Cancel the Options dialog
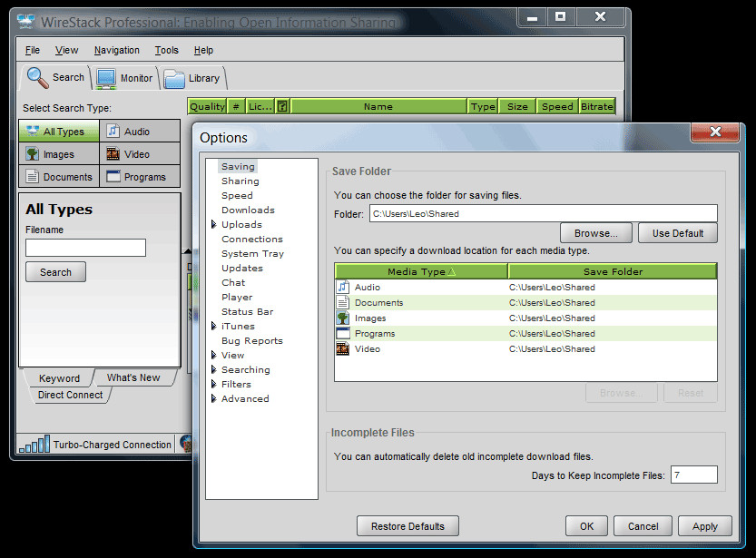 click(643, 526)
